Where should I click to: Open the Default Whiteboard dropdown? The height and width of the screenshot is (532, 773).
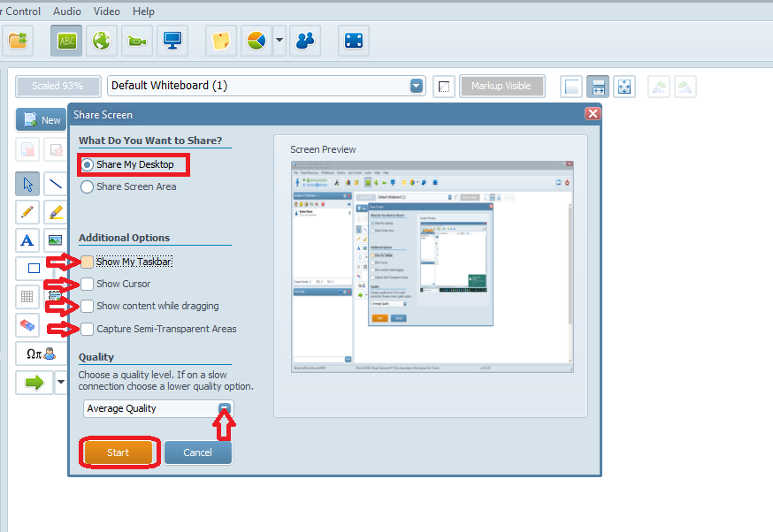(x=416, y=86)
